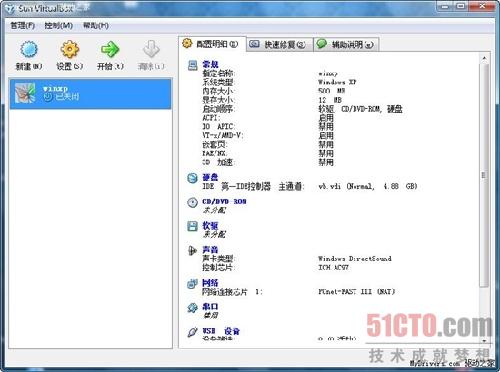Click the 串口 (Serial port) section icon
The image size is (500, 372).
(x=192, y=308)
